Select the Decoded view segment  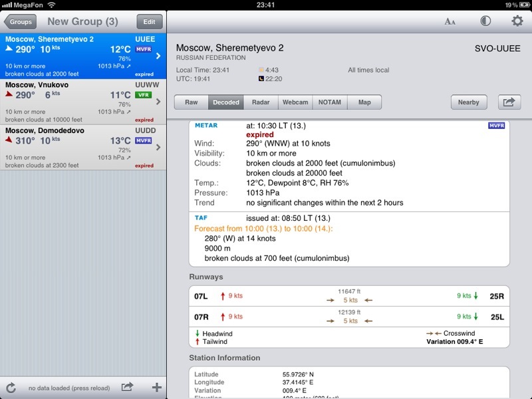pos(226,102)
